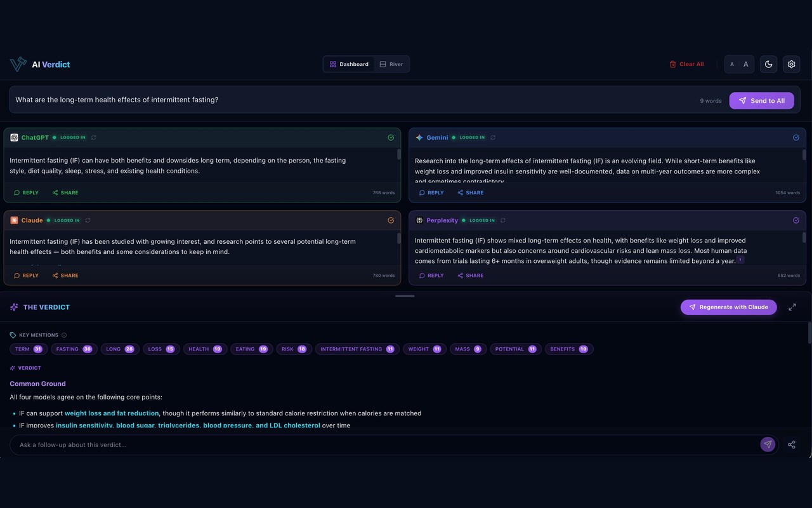
Task: Select the POTENTIAL key mention chip
Action: point(516,349)
